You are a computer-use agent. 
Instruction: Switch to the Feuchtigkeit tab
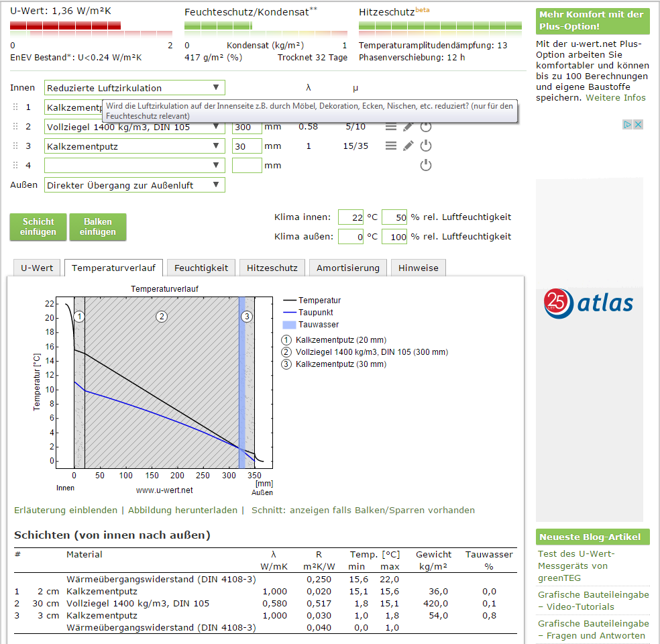pyautogui.click(x=201, y=268)
